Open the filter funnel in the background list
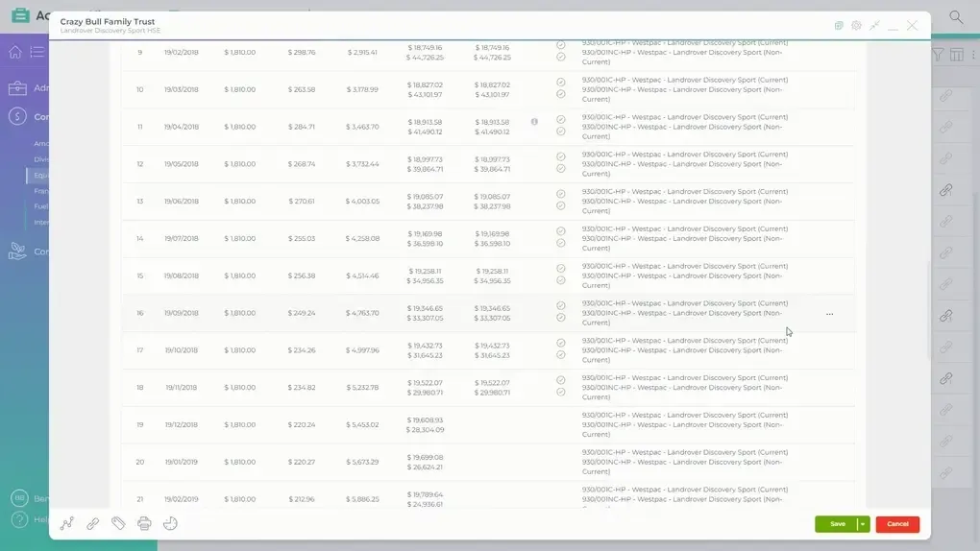 pyautogui.click(x=938, y=55)
